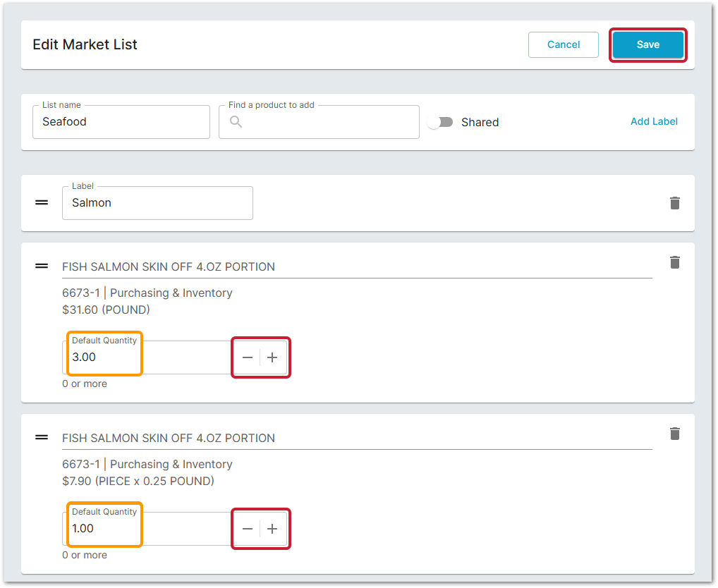Click the Save button
Image resolution: width=718 pixels, height=588 pixels.
(647, 44)
